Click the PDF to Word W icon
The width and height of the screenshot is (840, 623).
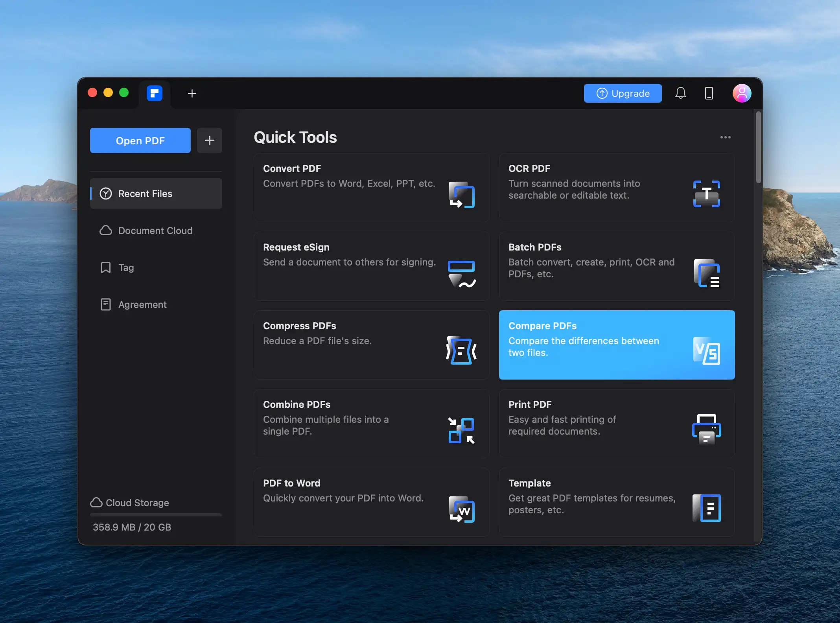point(462,509)
